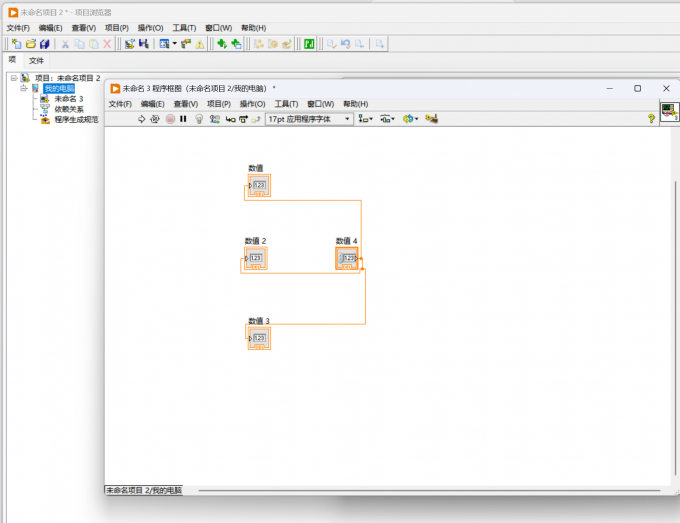Image resolution: width=680 pixels, height=523 pixels.
Task: Select the '数值' numeric indicator terminal
Action: point(259,186)
